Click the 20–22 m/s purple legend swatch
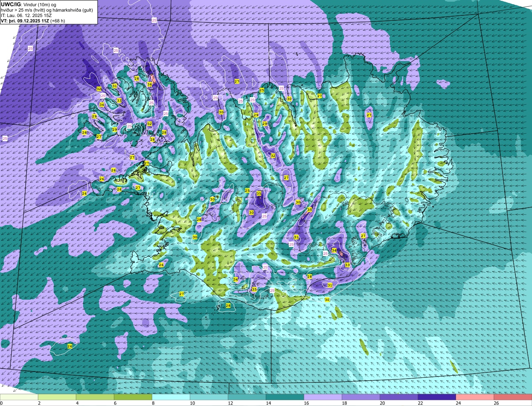The height and width of the screenshot is (406, 532). tap(399, 397)
